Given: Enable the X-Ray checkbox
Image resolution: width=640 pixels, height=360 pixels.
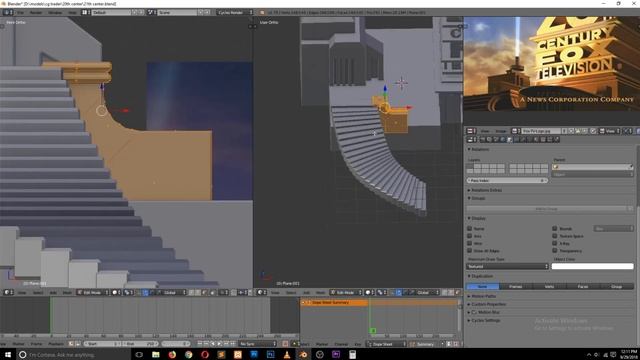Looking at the screenshot, I should pyautogui.click(x=554, y=243).
